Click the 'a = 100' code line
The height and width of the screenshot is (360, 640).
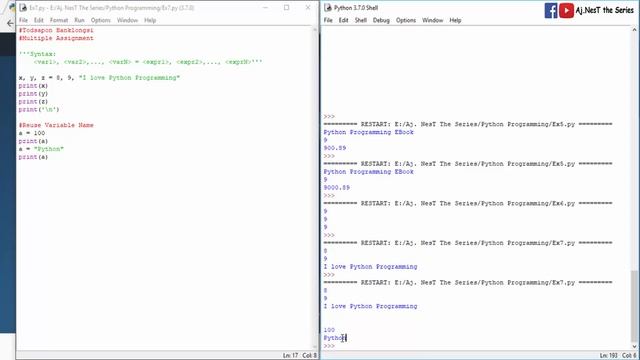coord(32,133)
